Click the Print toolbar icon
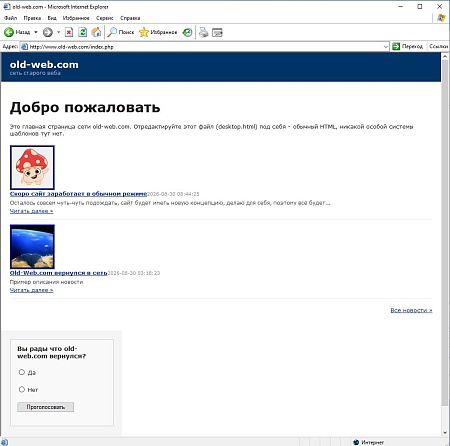Screen dimensions: 450x446 203,32
